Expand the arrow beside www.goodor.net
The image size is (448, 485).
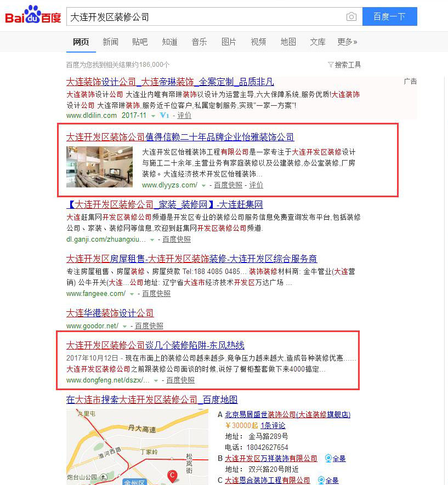coord(124,326)
